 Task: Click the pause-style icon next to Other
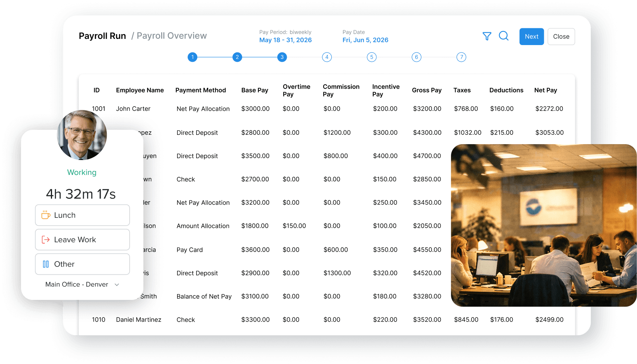45,264
